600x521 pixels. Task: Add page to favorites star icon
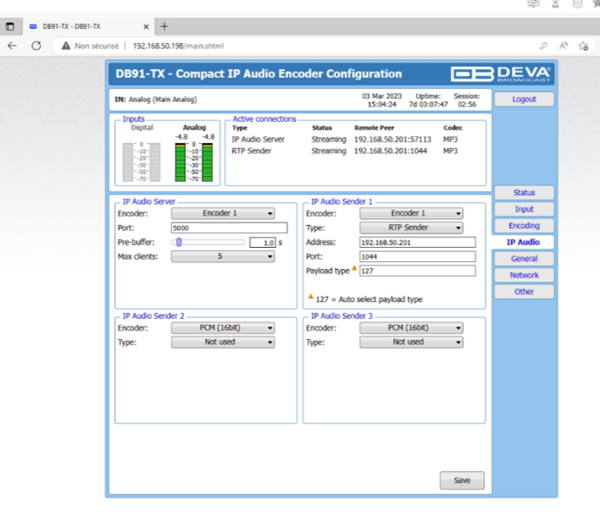coord(583,46)
